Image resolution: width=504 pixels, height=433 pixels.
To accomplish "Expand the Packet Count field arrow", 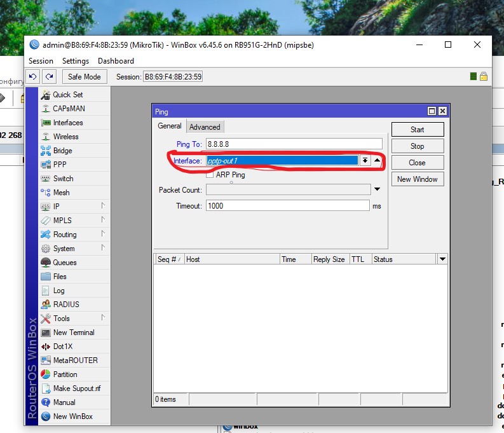I will tap(377, 189).
